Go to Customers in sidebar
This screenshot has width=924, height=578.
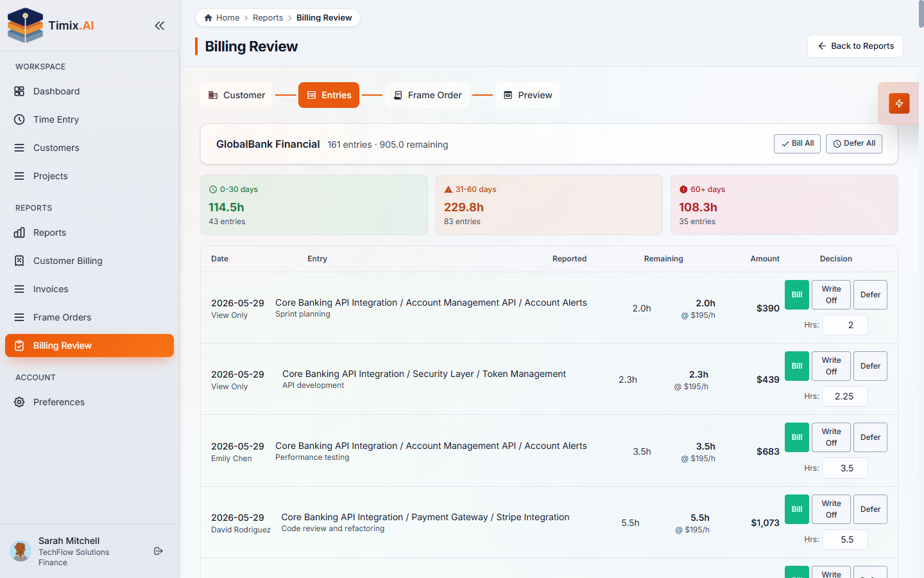pyautogui.click(x=89, y=148)
